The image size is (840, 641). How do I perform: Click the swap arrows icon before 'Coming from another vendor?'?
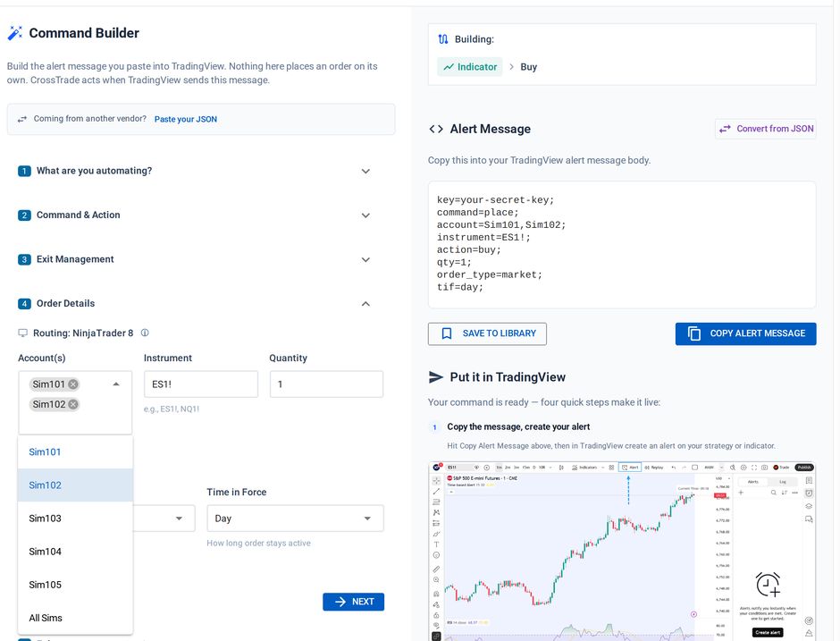(22, 119)
